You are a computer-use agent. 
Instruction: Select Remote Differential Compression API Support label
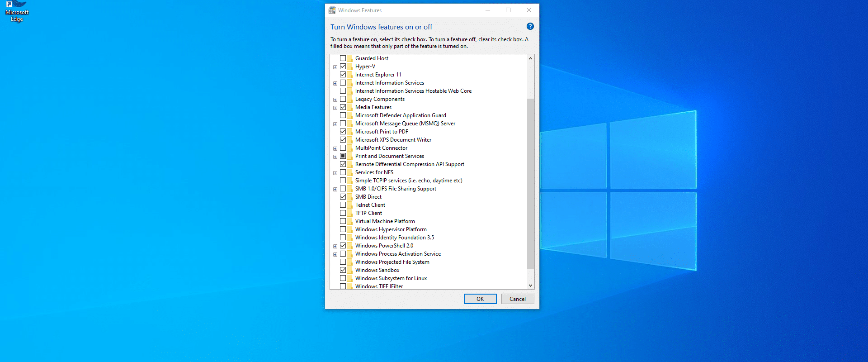point(410,164)
